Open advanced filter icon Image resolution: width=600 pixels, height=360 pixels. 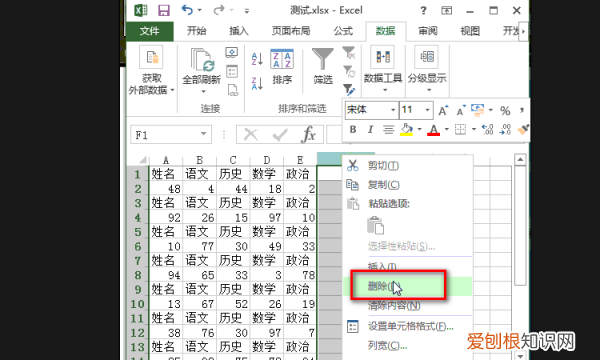[349, 90]
